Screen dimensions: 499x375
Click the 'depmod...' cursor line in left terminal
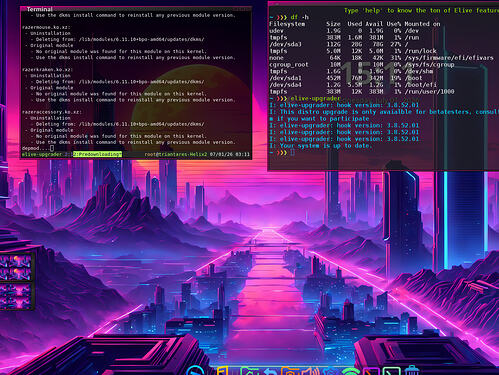(38, 148)
